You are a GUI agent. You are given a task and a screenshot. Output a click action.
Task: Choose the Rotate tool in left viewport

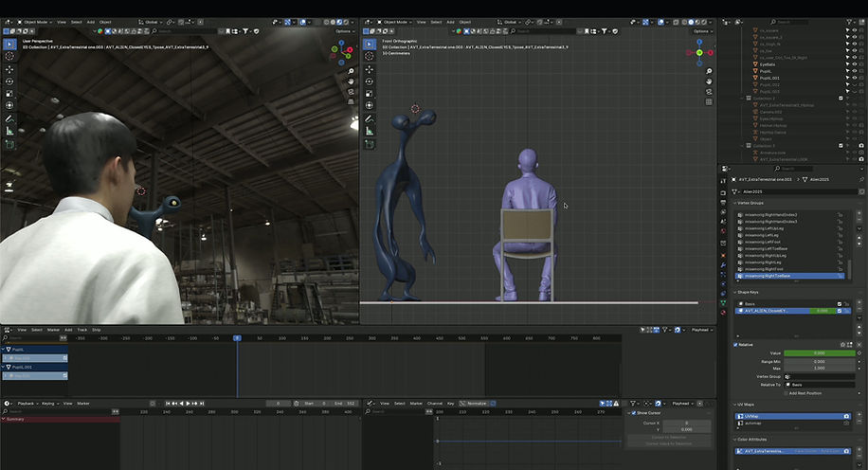[x=9, y=81]
